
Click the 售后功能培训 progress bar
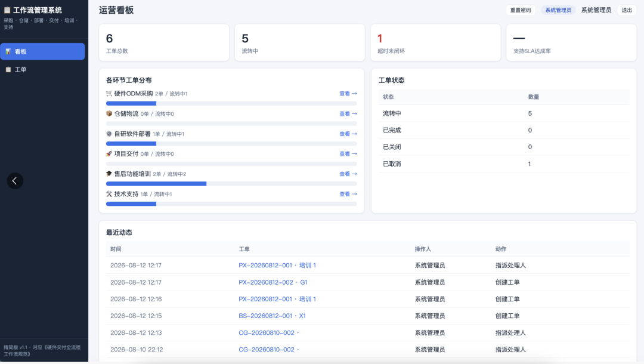tap(231, 184)
